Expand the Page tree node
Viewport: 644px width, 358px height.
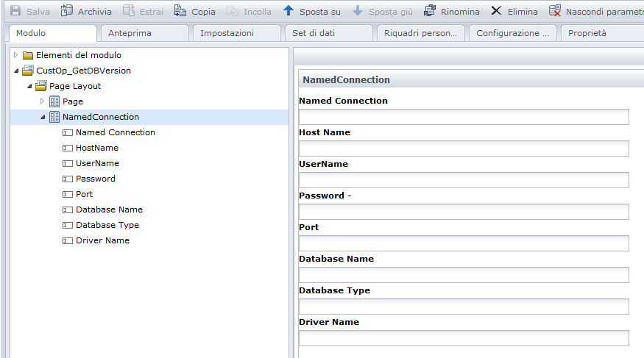(43, 101)
